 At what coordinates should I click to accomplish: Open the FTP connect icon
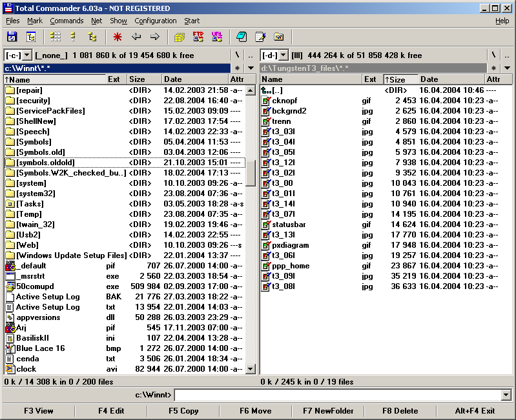(x=198, y=37)
